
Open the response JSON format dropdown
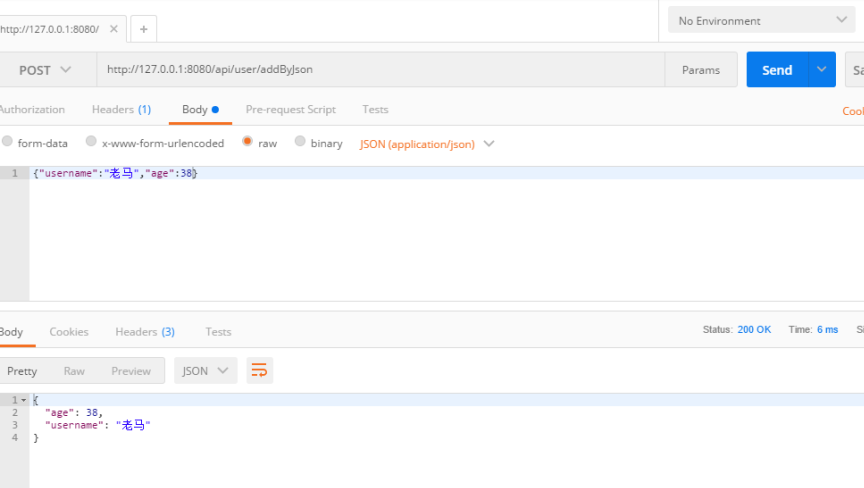coord(206,371)
